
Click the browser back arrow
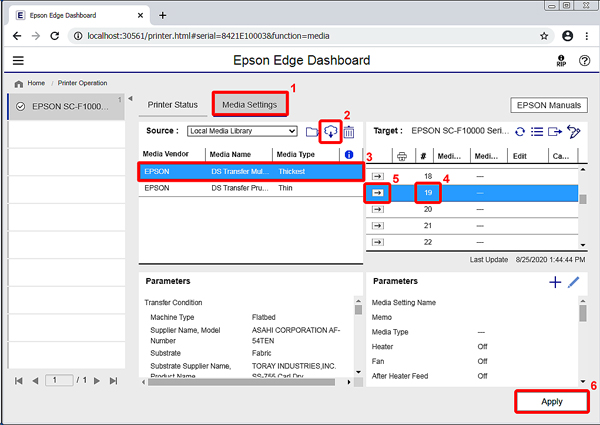tap(17, 36)
